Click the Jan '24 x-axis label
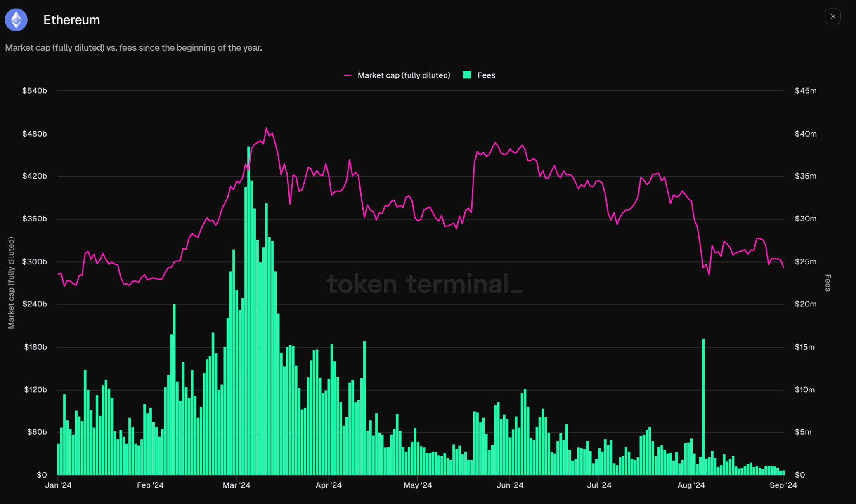856x504 pixels. click(x=58, y=485)
